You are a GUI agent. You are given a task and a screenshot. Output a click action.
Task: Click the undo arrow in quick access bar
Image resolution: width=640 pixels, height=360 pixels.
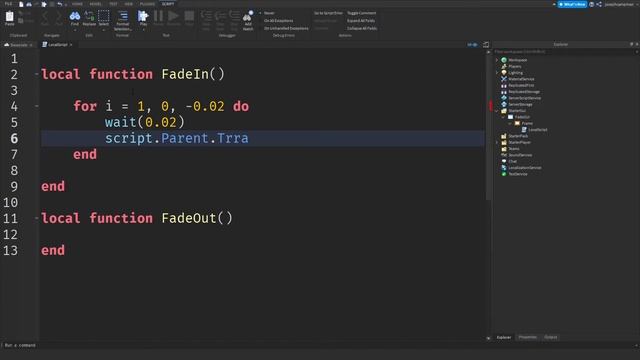pos(60,4)
